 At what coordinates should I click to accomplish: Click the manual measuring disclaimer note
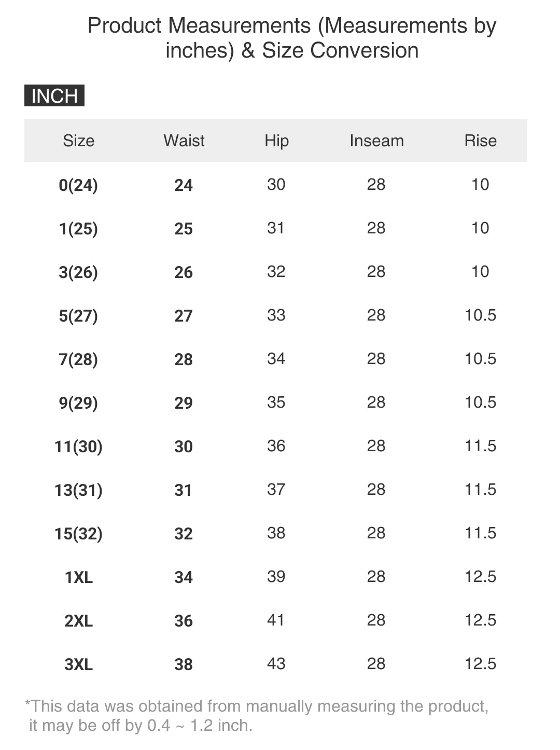(x=257, y=715)
